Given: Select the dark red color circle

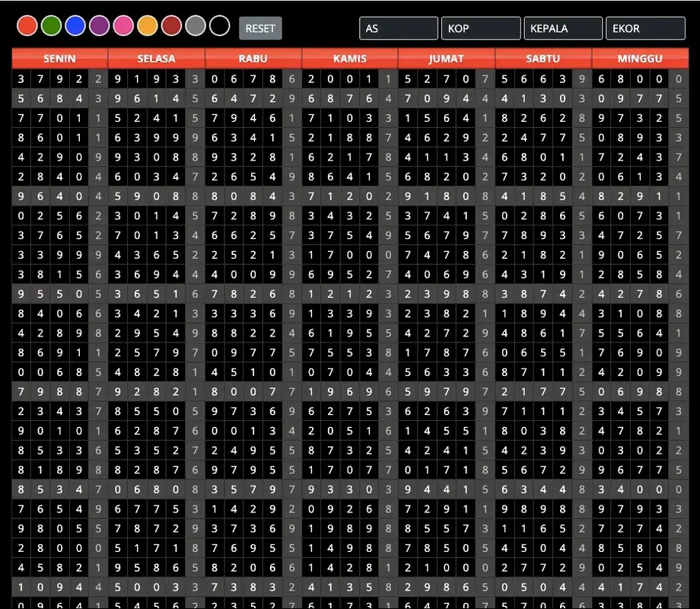Looking at the screenshot, I should coord(171,26).
